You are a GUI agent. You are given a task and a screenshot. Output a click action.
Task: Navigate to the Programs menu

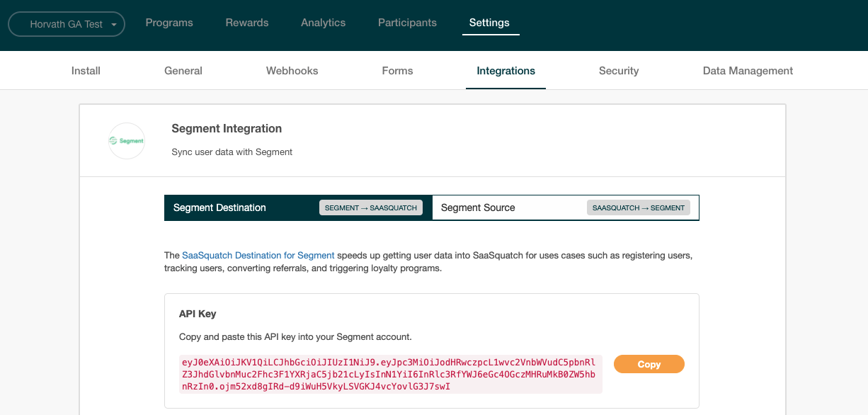click(169, 22)
